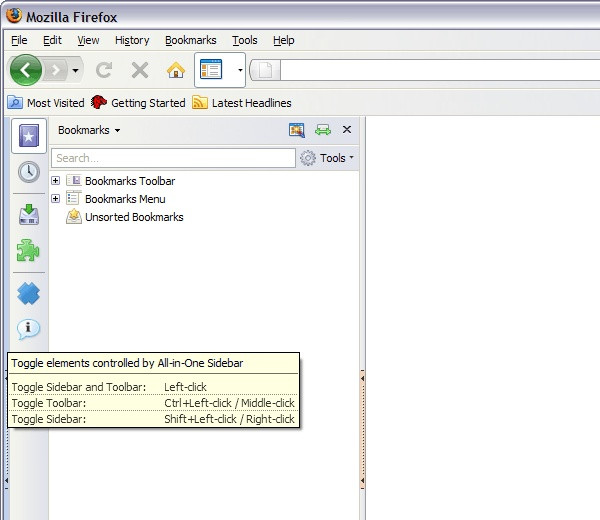600x520 pixels.
Task: Open the History clock icon in sidebar
Action: (x=29, y=172)
